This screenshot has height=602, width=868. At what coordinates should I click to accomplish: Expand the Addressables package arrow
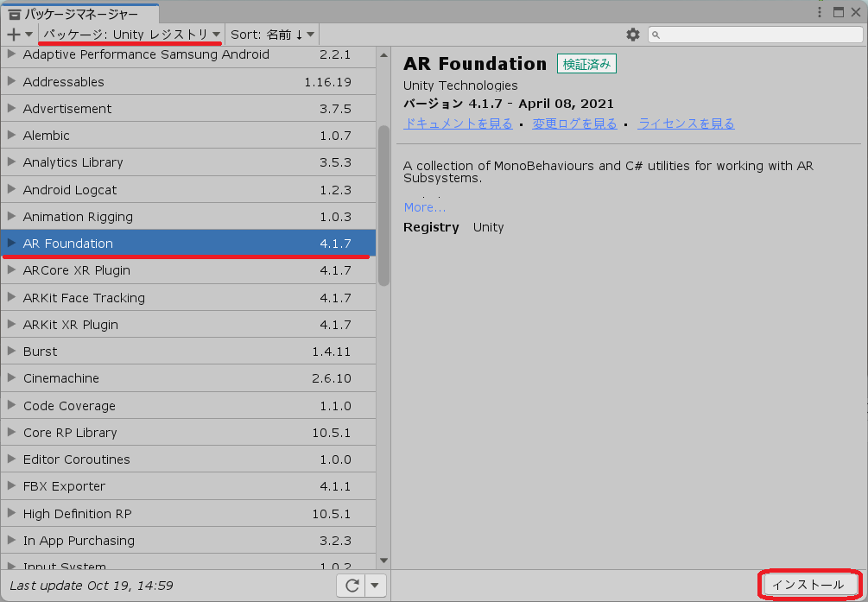coord(11,82)
